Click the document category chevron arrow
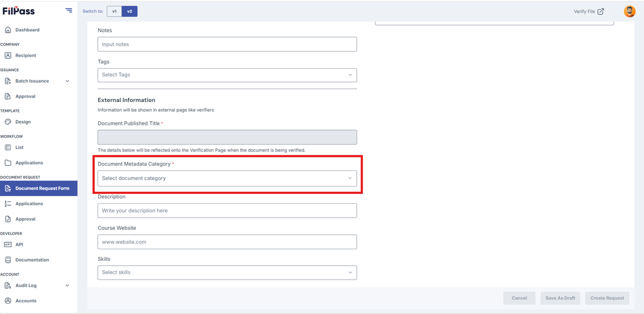Image resolution: width=644 pixels, height=314 pixels. [x=350, y=178]
